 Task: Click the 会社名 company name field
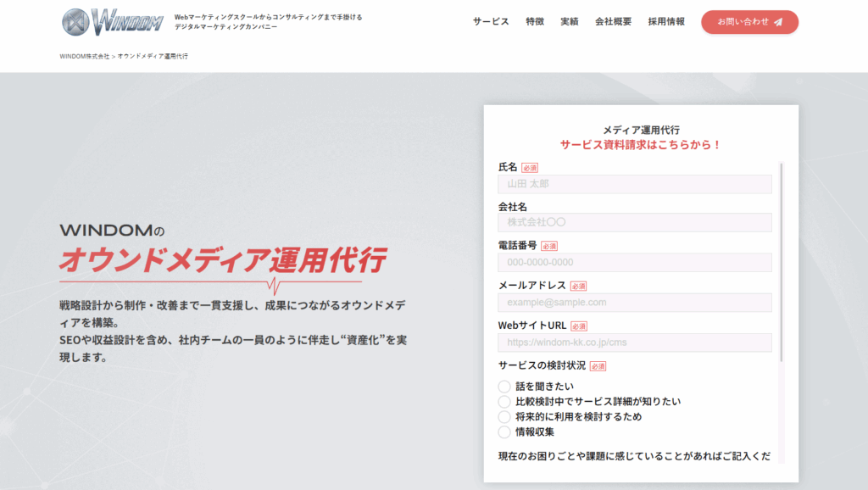(634, 223)
